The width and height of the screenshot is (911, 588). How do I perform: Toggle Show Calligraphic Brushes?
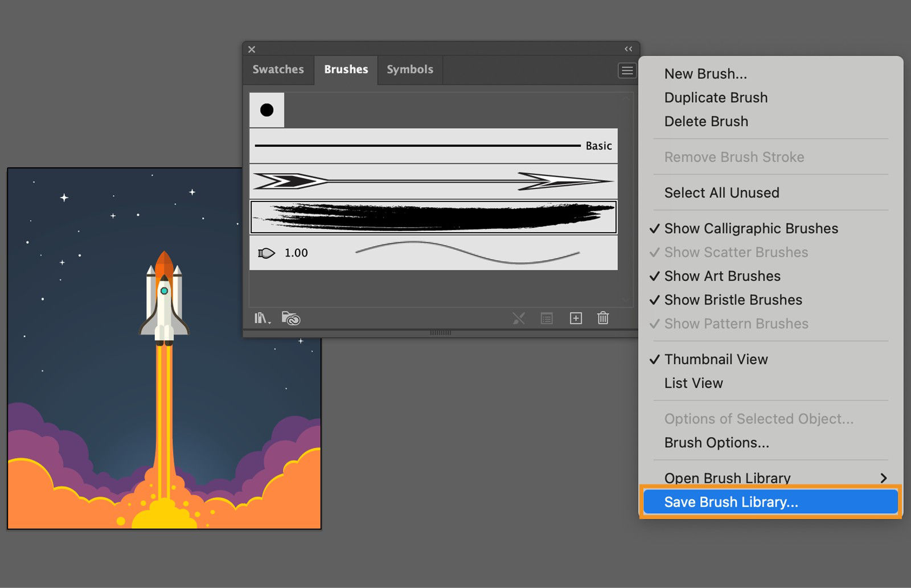[x=750, y=228]
